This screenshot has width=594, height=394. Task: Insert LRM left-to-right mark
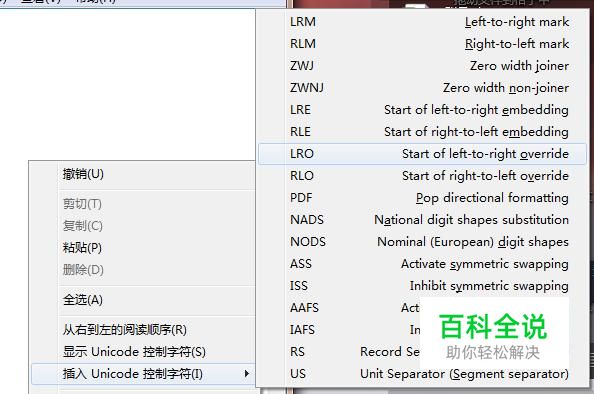422,22
